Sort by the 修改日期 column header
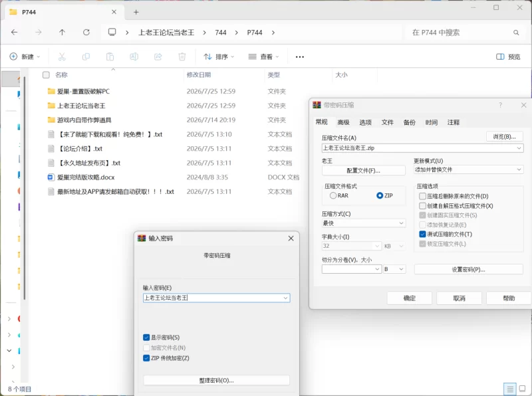Viewport: 532px width, 396px height. [199, 75]
